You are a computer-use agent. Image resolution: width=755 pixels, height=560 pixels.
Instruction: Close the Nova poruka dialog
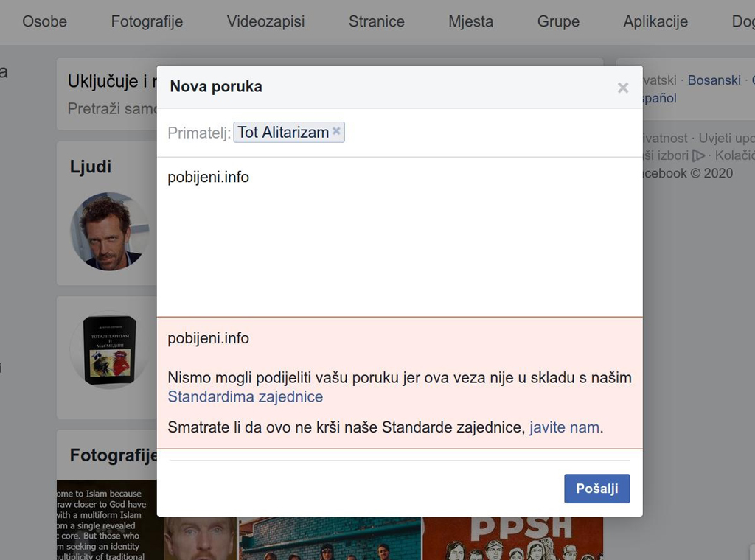623,88
